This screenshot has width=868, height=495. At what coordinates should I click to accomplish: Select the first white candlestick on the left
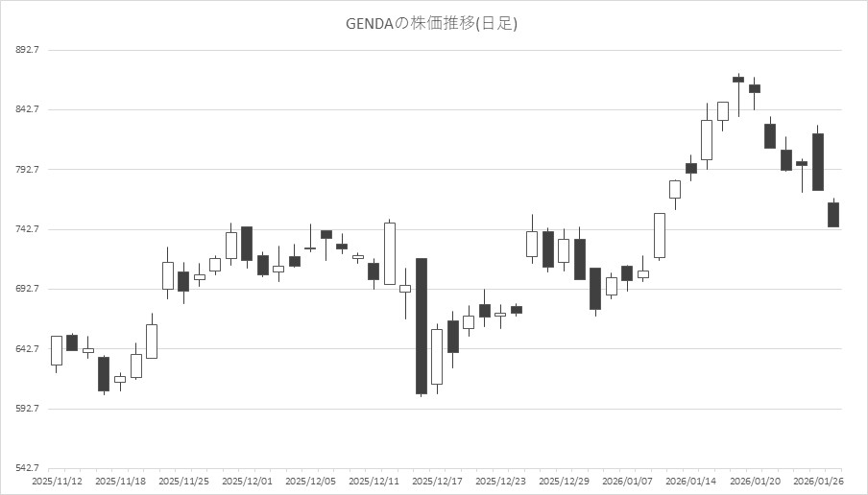(57, 350)
